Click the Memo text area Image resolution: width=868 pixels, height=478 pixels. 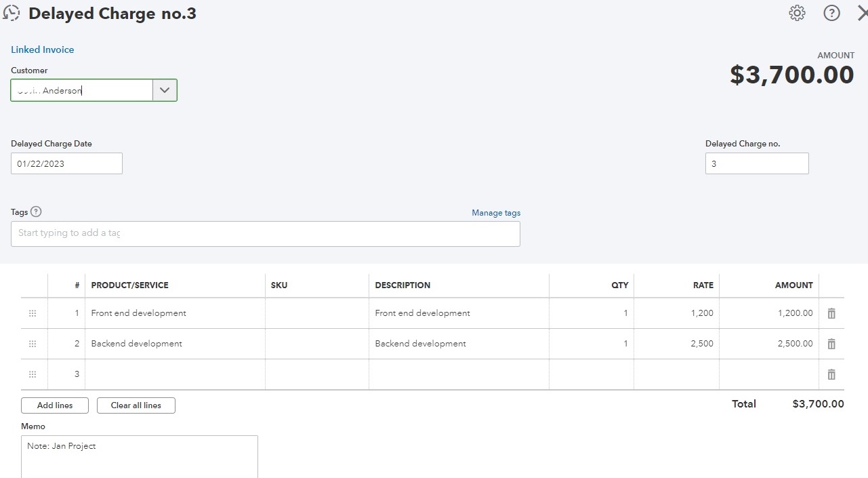[x=139, y=456]
